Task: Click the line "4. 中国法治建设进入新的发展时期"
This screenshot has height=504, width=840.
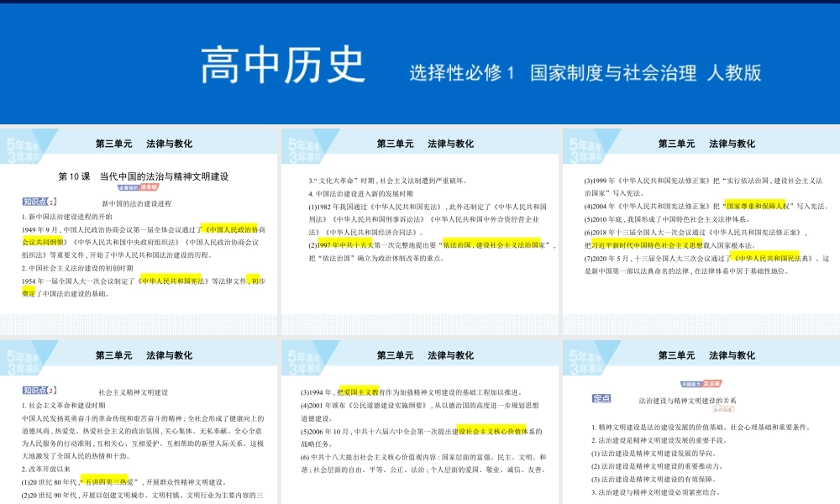Action: click(360, 194)
